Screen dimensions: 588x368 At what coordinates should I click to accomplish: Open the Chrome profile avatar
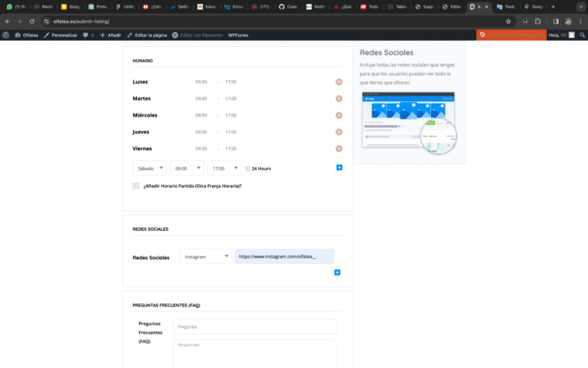(569, 21)
